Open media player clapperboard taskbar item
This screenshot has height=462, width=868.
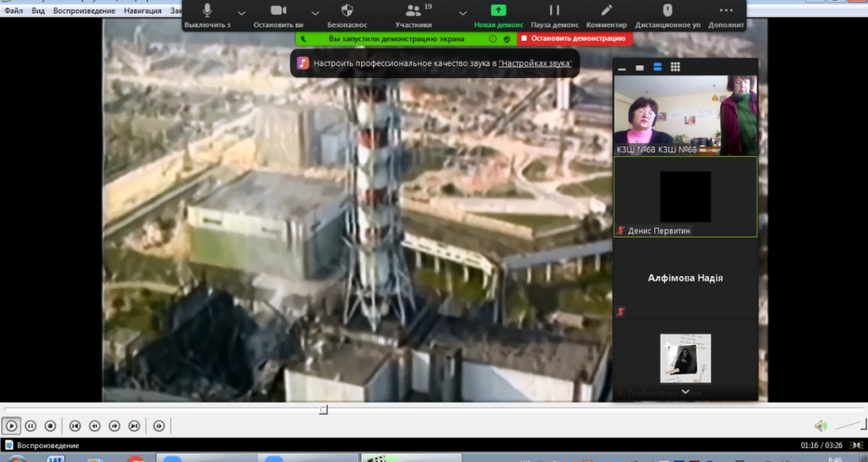[411, 458]
